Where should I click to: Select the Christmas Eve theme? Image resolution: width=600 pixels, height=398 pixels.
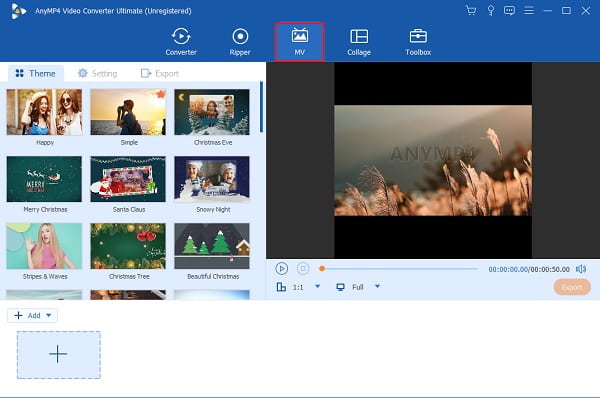(x=212, y=112)
